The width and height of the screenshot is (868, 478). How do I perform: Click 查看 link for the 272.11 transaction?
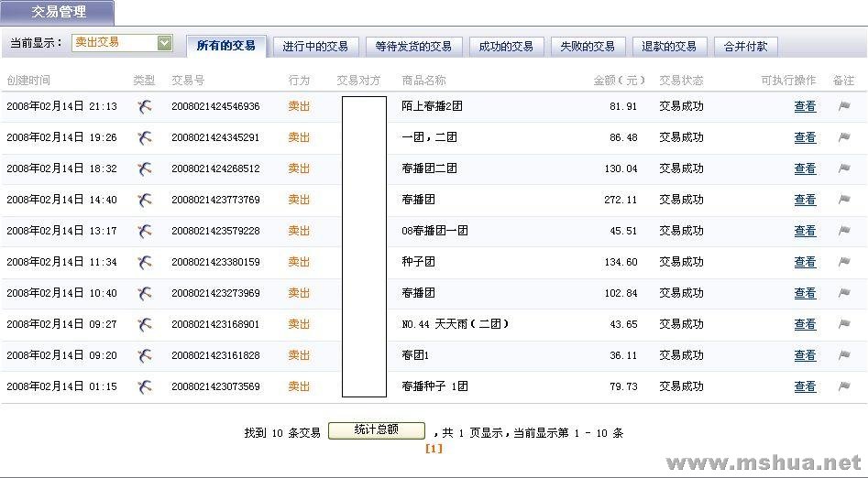tap(805, 200)
